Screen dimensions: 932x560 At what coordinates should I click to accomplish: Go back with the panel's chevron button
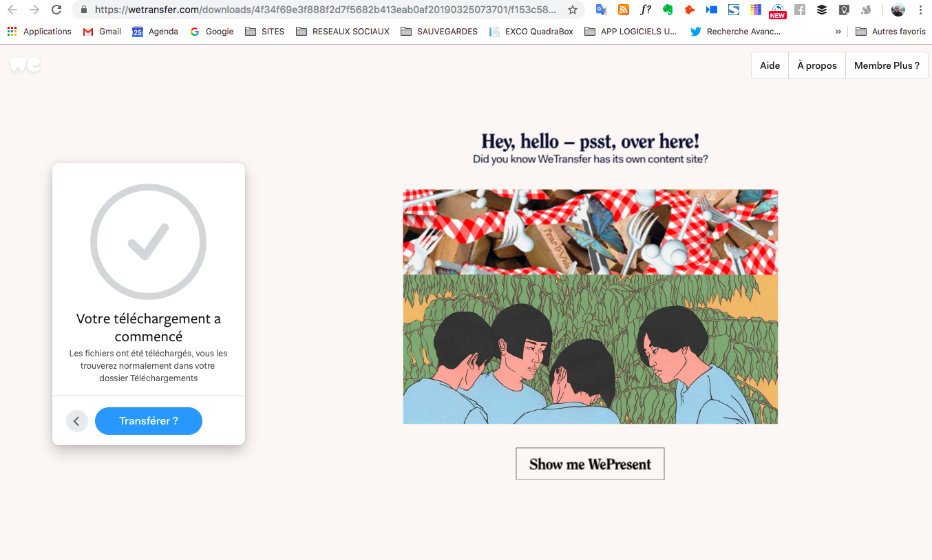point(77,421)
